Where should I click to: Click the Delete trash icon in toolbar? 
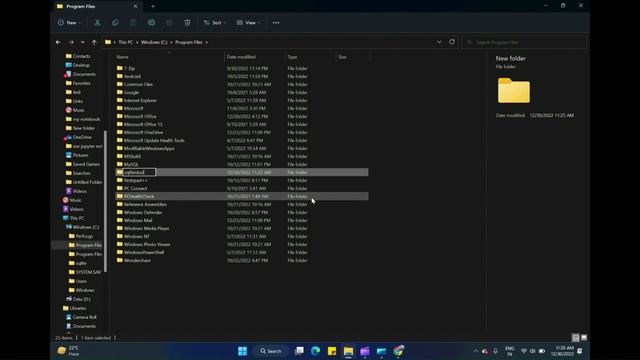[187, 23]
